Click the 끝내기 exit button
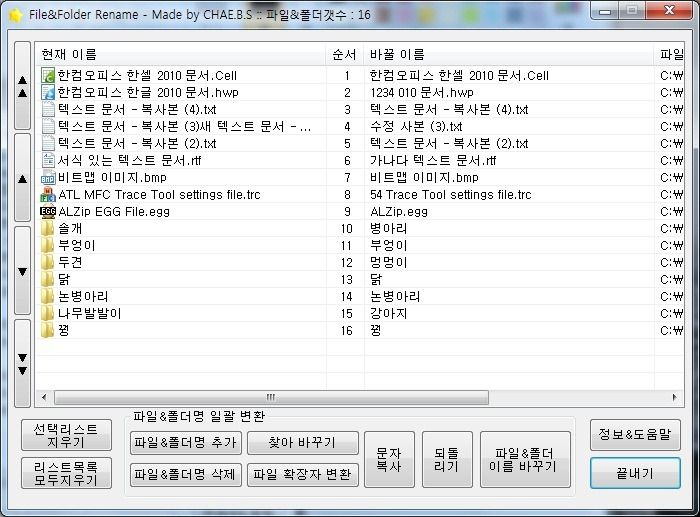Viewport: 700px width, 517px height. (x=635, y=473)
